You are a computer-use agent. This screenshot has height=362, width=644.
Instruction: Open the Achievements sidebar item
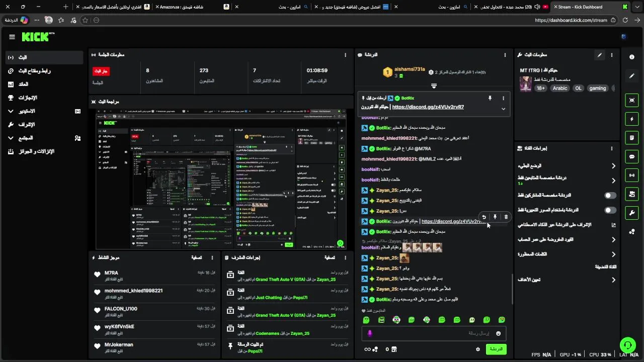(x=44, y=98)
